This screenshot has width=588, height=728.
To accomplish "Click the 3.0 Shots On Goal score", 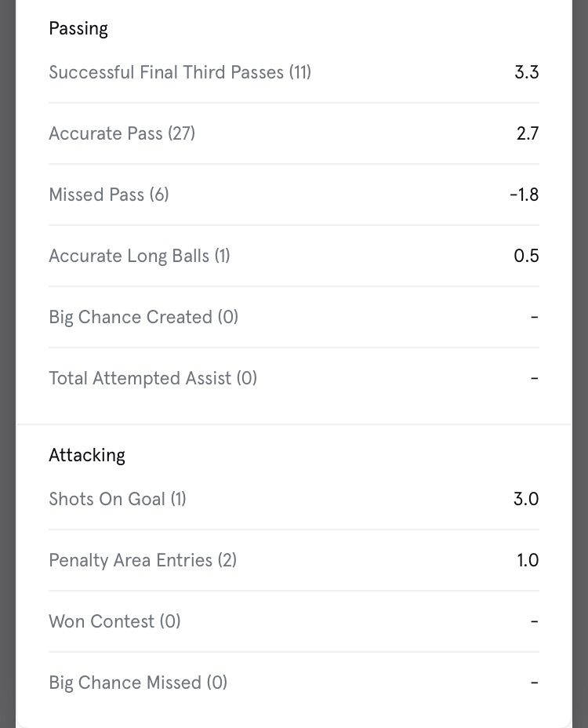I will [x=526, y=500].
